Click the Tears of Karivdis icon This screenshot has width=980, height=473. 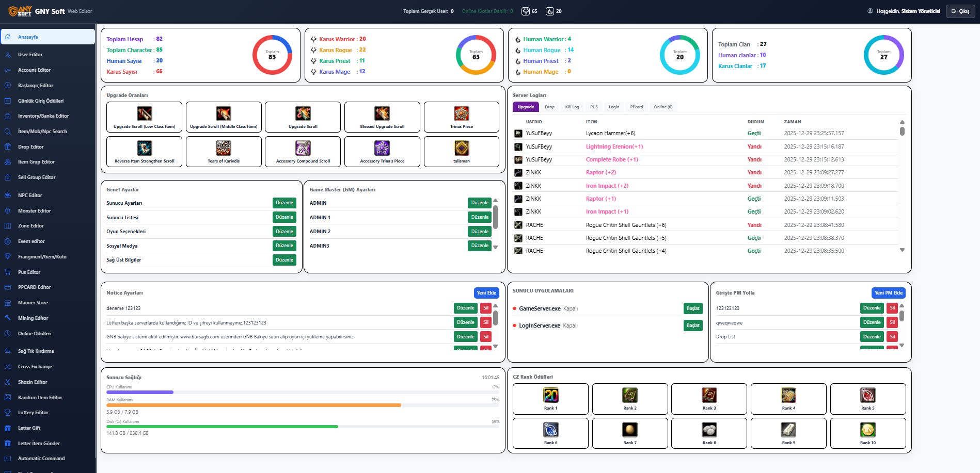pos(224,148)
